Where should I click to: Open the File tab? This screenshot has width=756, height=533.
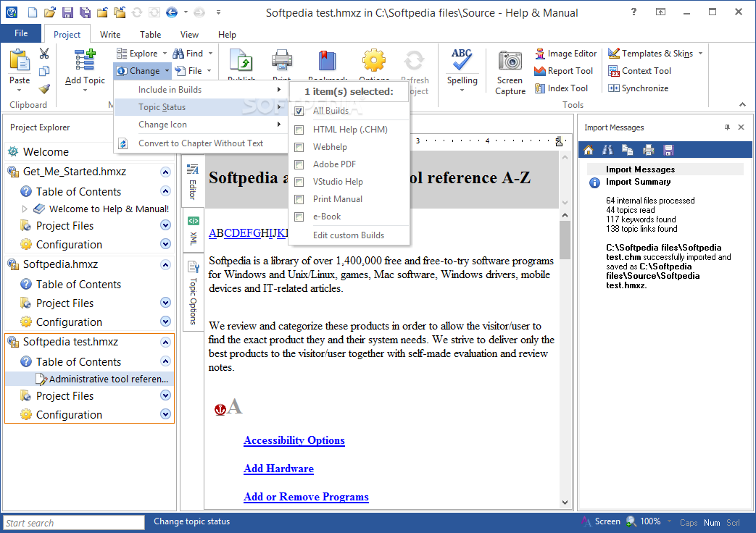pyautogui.click(x=21, y=33)
